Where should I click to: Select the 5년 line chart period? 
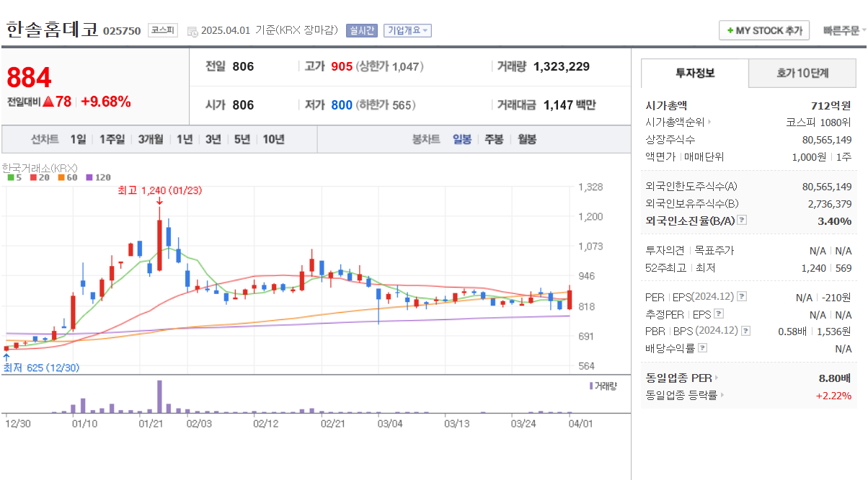[x=242, y=139]
